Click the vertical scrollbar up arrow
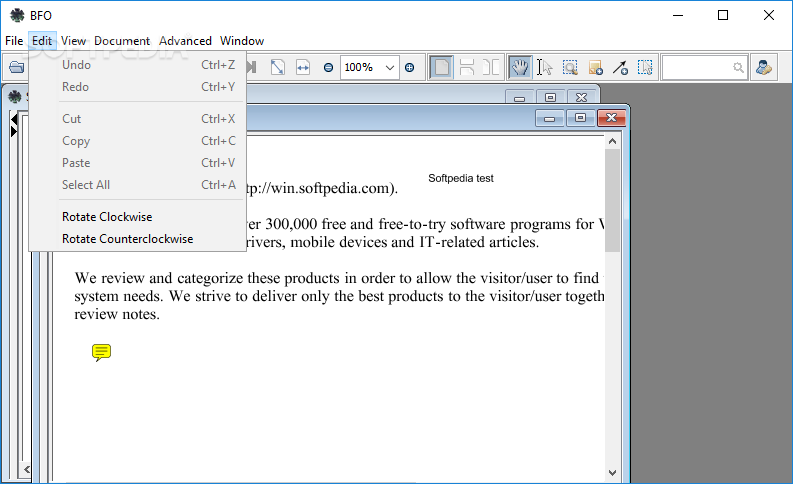Viewport: 793px width, 484px height. [612, 142]
